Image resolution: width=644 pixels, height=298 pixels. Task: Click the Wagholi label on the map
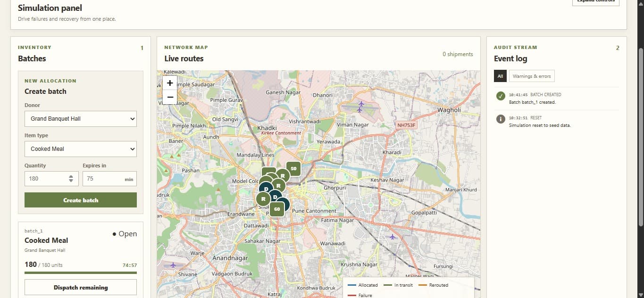coord(449,110)
